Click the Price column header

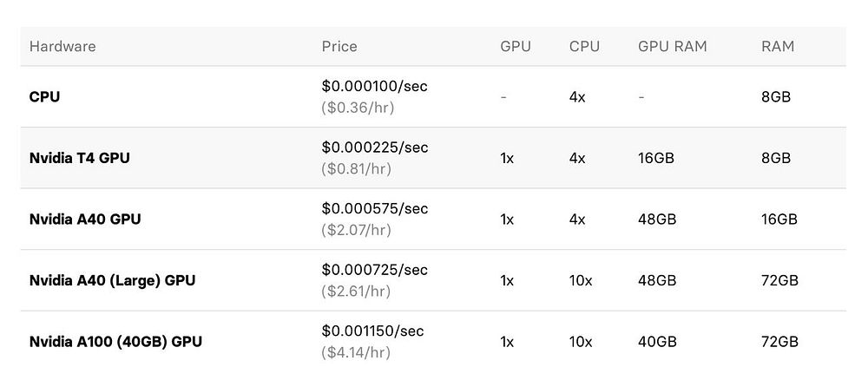click(x=339, y=46)
